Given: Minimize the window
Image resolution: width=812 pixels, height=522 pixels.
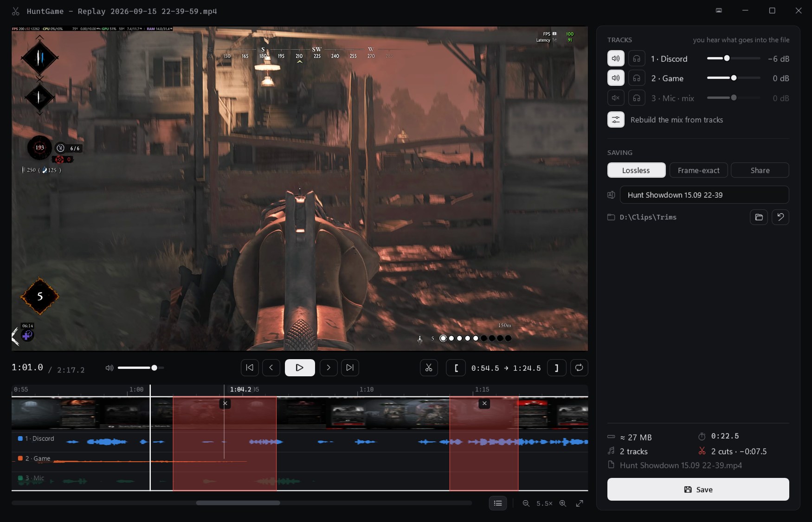Looking at the screenshot, I should (x=745, y=10).
